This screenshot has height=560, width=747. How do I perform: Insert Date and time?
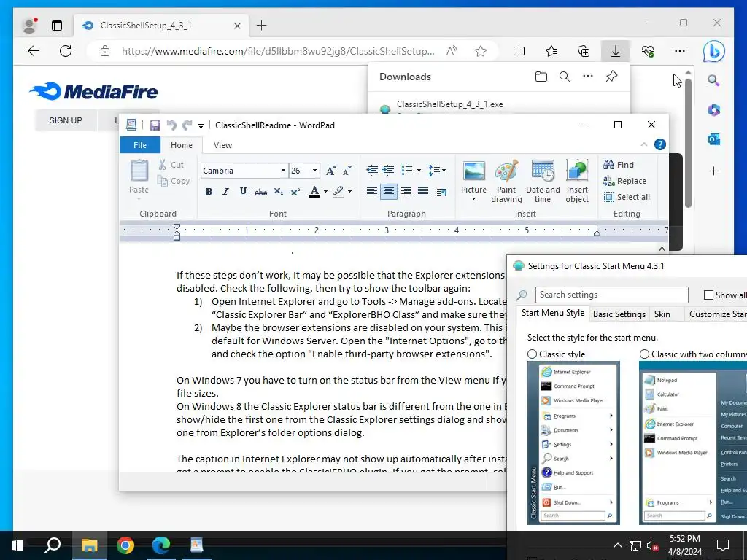pyautogui.click(x=543, y=182)
